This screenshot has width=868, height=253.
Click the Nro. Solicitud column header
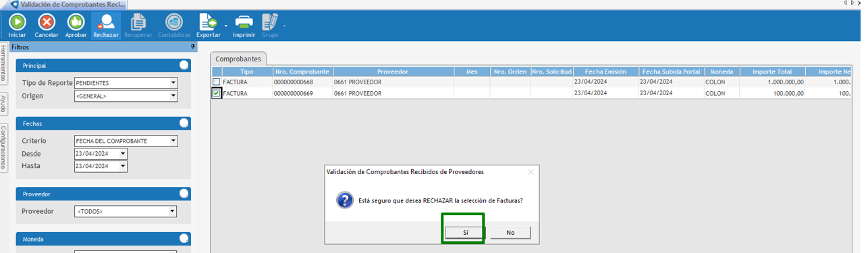tap(551, 72)
